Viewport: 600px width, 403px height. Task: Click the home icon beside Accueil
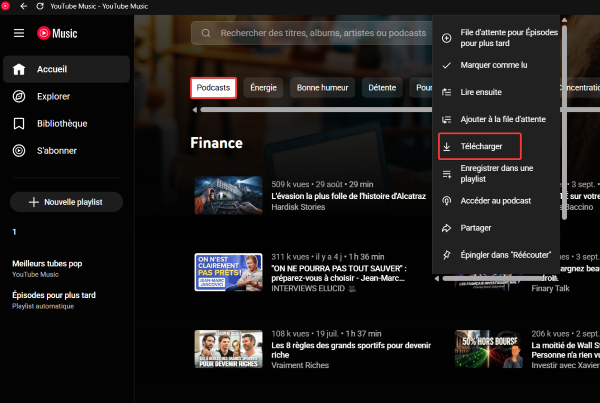coord(19,69)
